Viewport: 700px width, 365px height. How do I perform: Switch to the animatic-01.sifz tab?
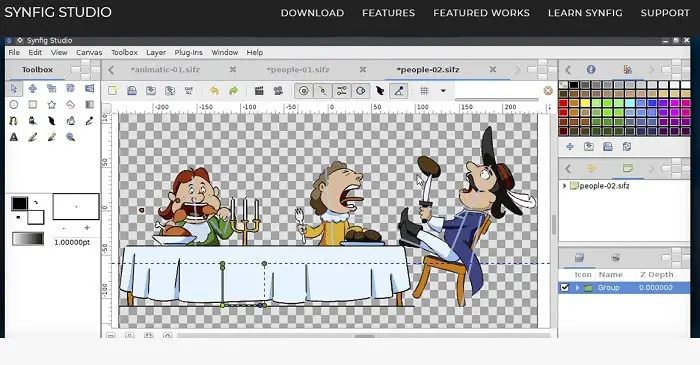(x=165, y=70)
